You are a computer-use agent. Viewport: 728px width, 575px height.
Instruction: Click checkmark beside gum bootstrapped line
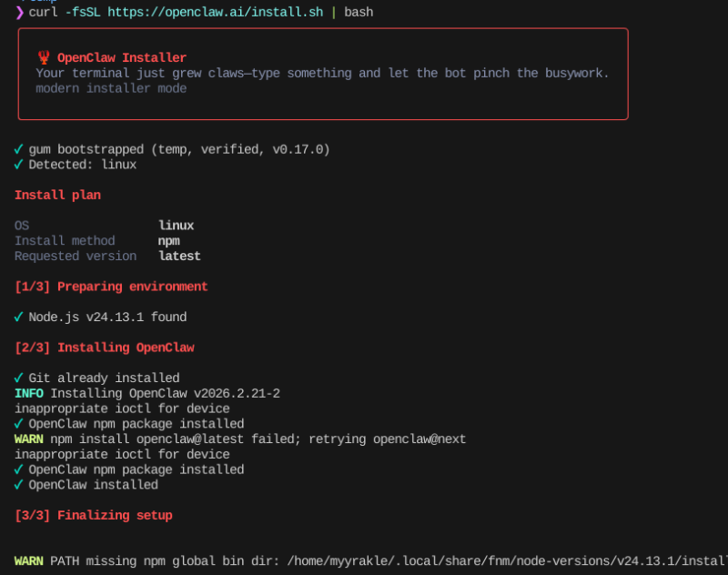[x=19, y=149]
